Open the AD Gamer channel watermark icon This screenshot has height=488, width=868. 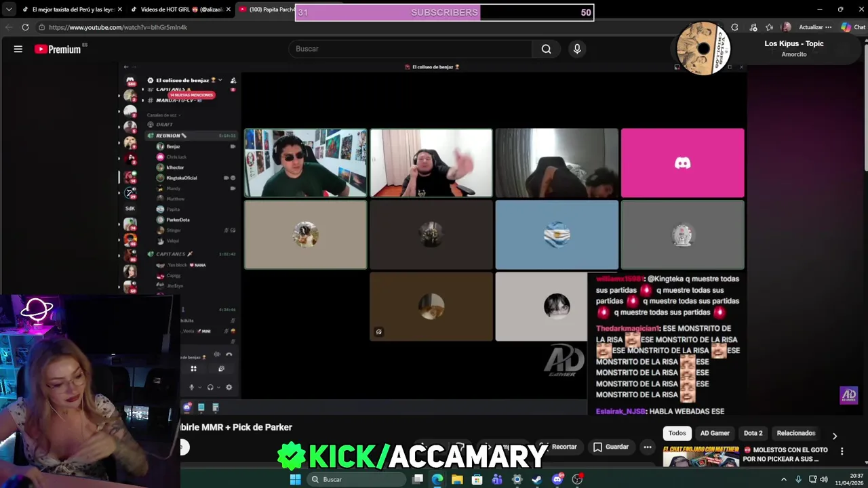[848, 395]
